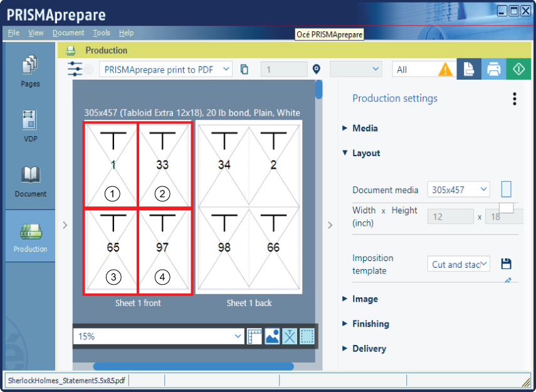Click the Width field showing 12
Screen dimensions: 536x392
point(451,217)
